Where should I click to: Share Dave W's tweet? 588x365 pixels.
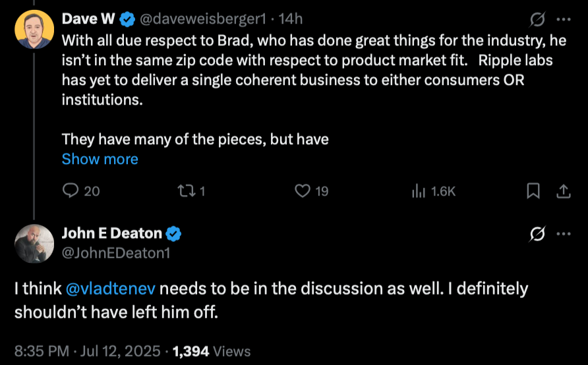(564, 191)
